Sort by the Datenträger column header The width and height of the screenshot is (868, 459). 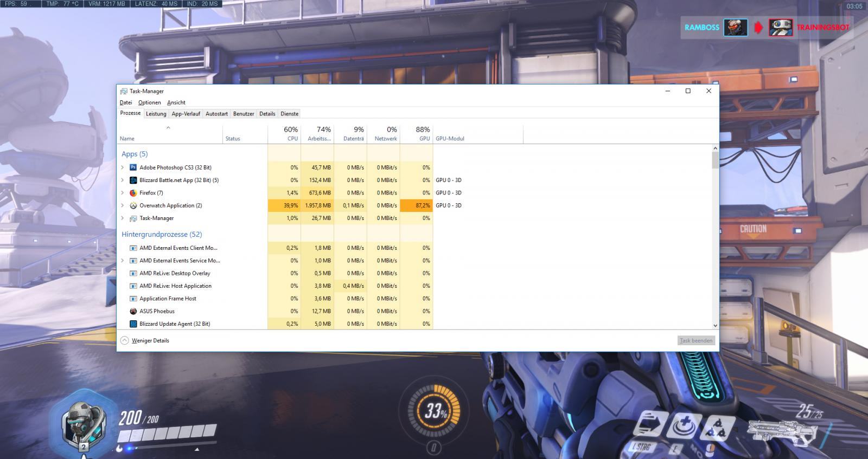(x=350, y=134)
